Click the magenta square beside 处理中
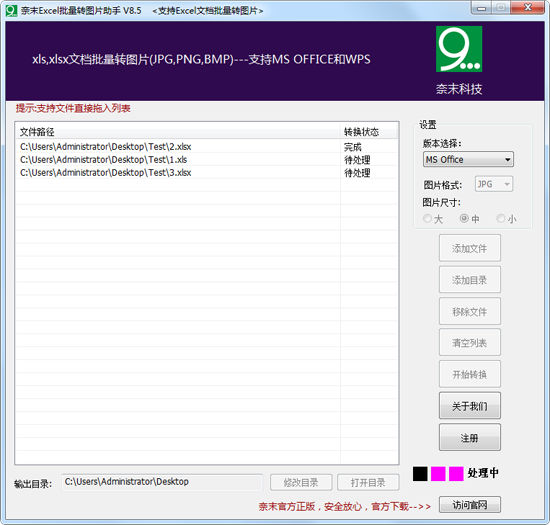The height and width of the screenshot is (525, 550). tap(456, 474)
